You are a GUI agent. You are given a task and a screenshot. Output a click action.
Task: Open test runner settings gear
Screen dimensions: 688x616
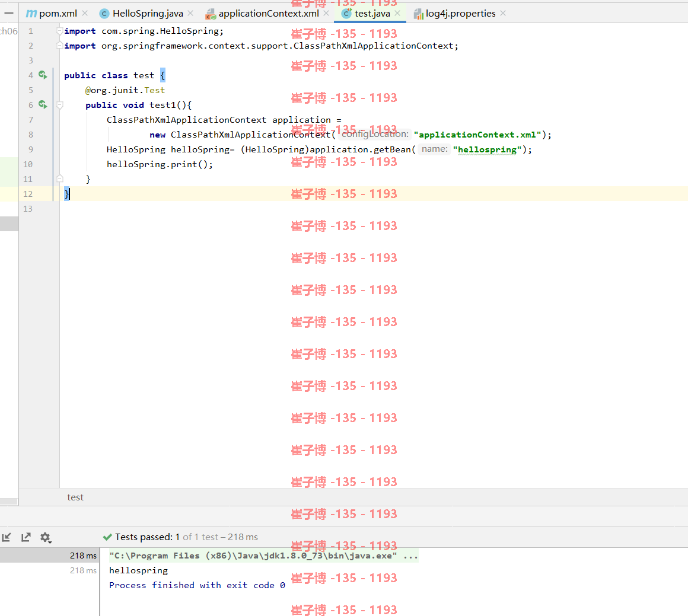click(46, 538)
